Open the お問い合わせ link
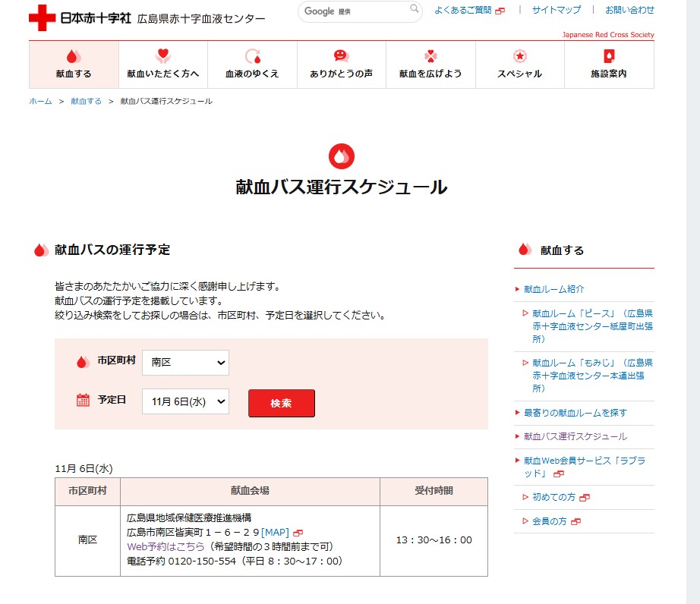The image size is (700, 604). (x=629, y=10)
